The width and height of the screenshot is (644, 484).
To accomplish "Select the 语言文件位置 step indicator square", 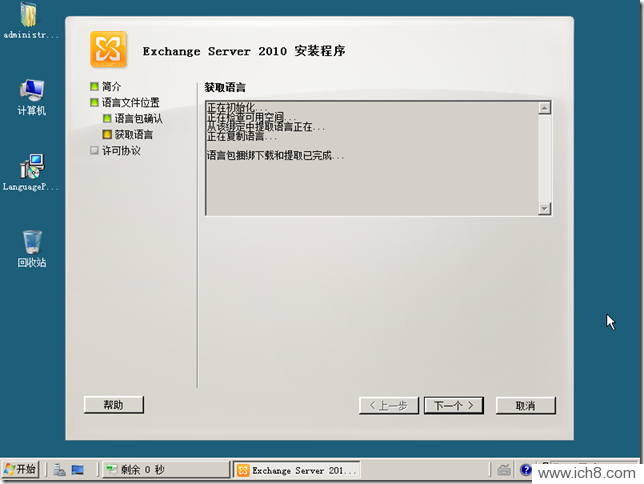I will [94, 102].
